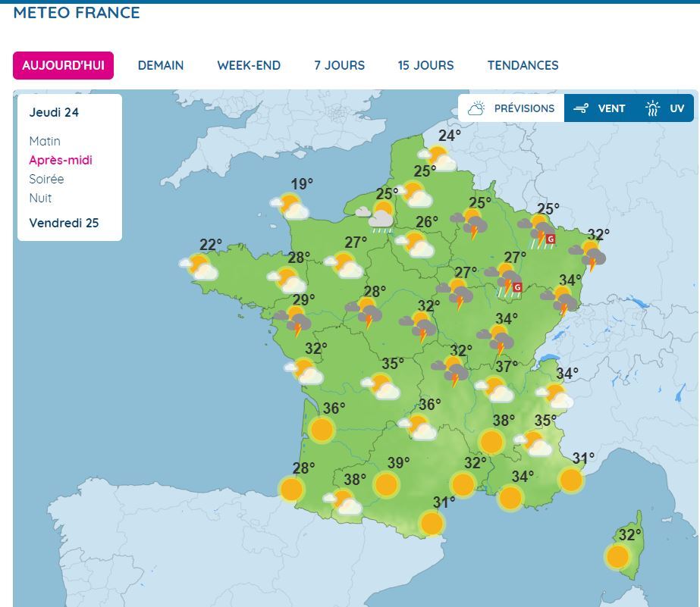Click the partly cloudy icon under 36° in Massif Central
The image size is (700, 607).
(417, 427)
